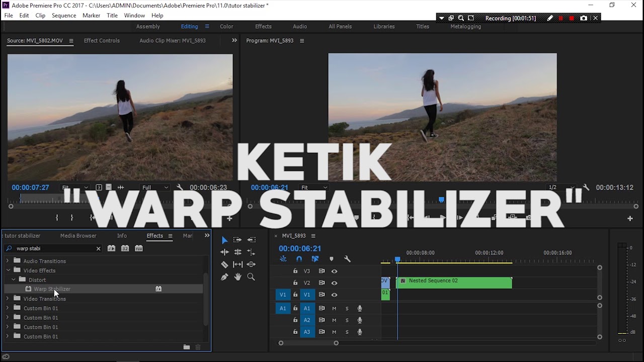
Task: Show hidden tabs in Effects panel group
Action: [x=207, y=235]
